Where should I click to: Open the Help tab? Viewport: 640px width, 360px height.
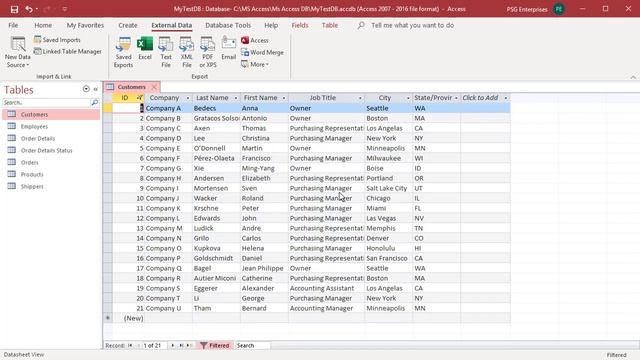[271, 25]
